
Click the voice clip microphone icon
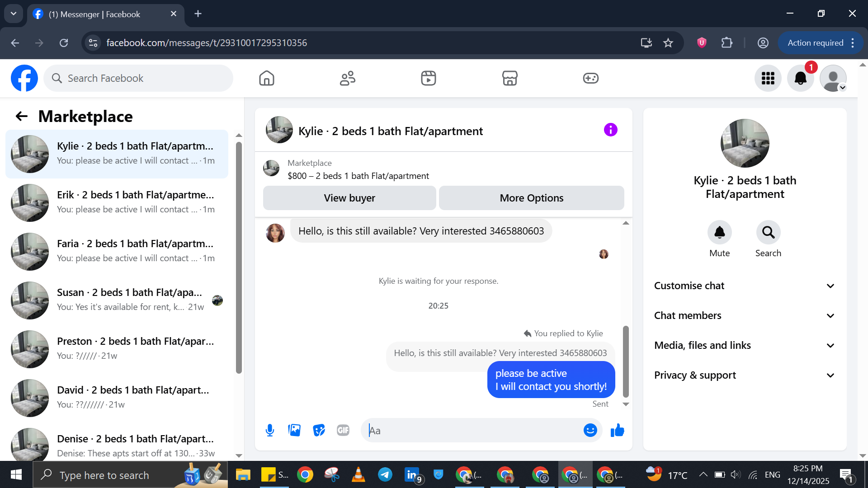(x=270, y=430)
